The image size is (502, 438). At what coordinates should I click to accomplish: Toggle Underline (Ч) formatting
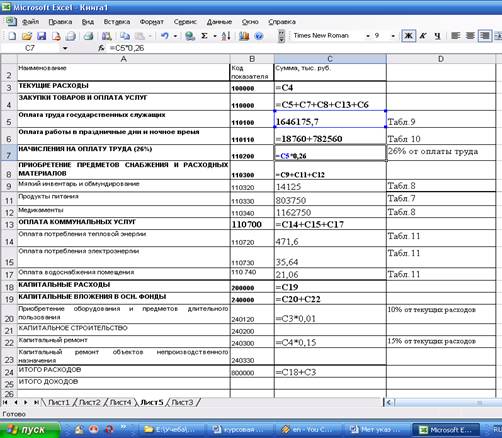pos(438,36)
